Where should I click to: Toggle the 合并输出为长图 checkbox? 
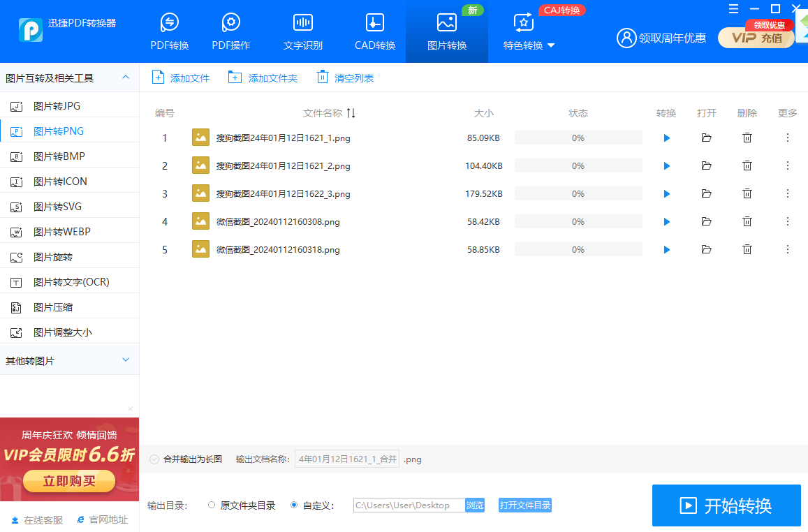click(154, 459)
